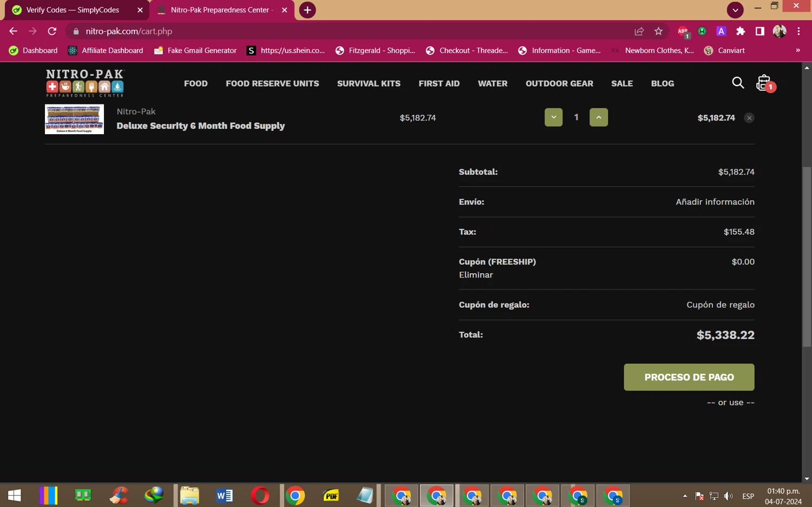Image resolution: width=812 pixels, height=507 pixels.
Task: Open the volume control in tray
Action: (729, 496)
